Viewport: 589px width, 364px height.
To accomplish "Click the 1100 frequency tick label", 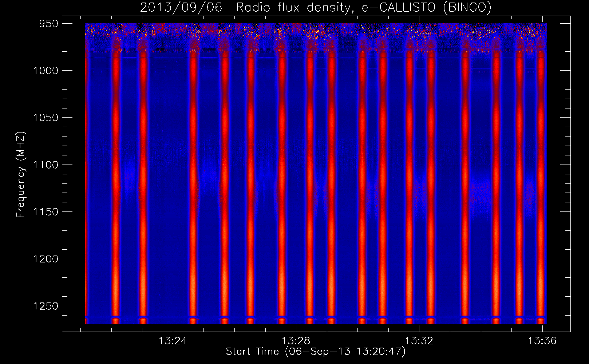I will click(46, 165).
